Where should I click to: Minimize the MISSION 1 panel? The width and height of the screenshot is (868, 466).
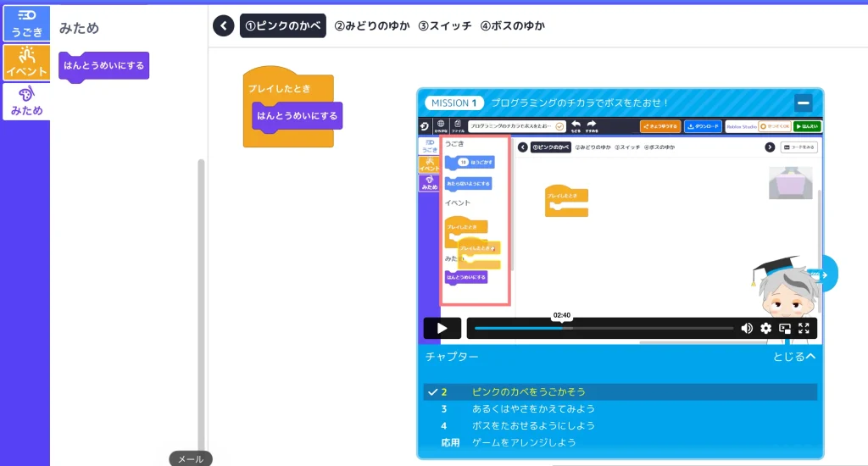(804, 103)
